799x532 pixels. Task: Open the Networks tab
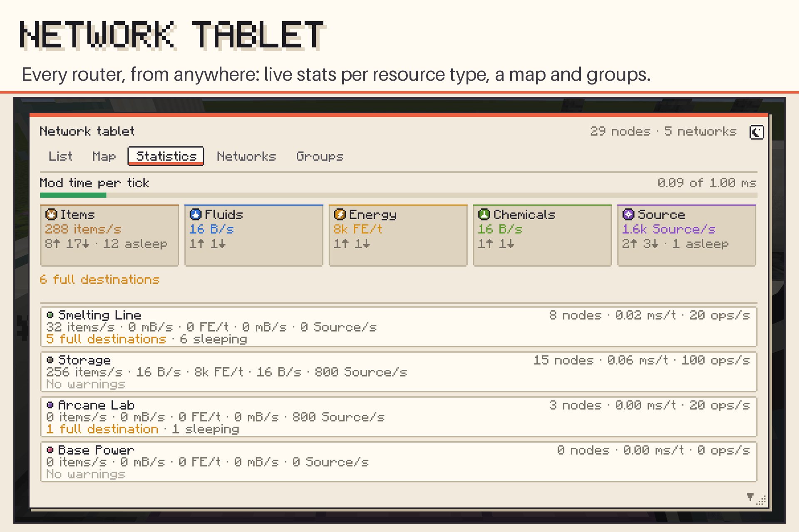coord(246,156)
